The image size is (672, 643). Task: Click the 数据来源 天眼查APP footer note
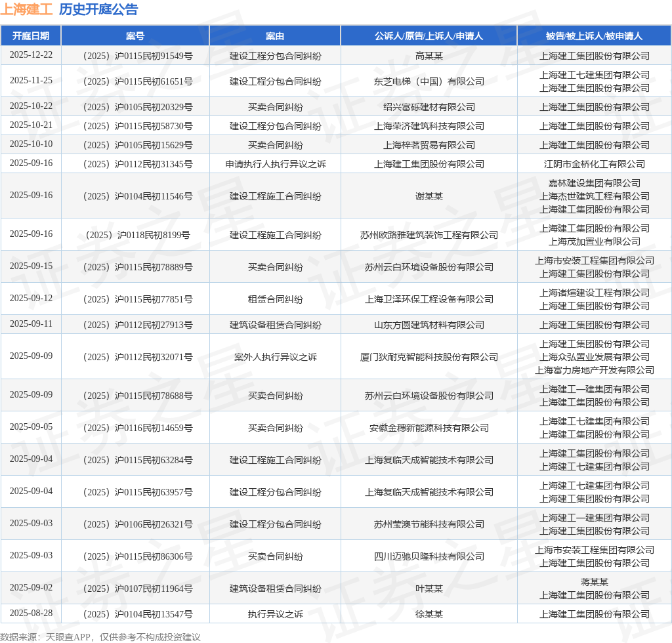100,637
